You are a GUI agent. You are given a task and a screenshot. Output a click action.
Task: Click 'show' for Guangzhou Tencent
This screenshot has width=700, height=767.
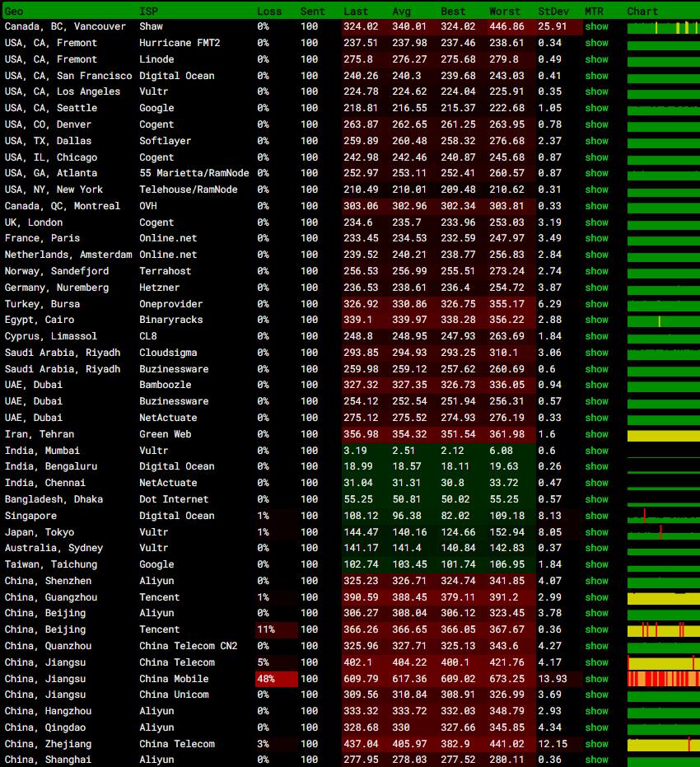[x=596, y=598]
